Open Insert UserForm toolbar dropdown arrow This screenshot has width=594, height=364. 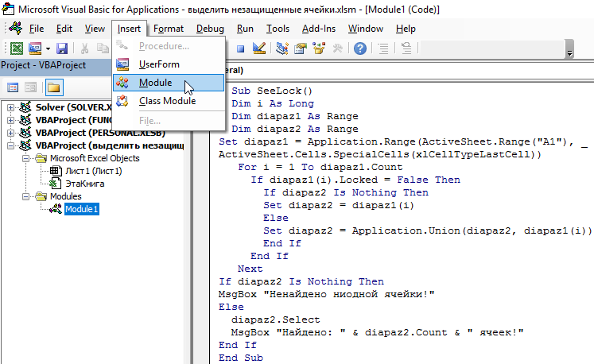point(47,48)
